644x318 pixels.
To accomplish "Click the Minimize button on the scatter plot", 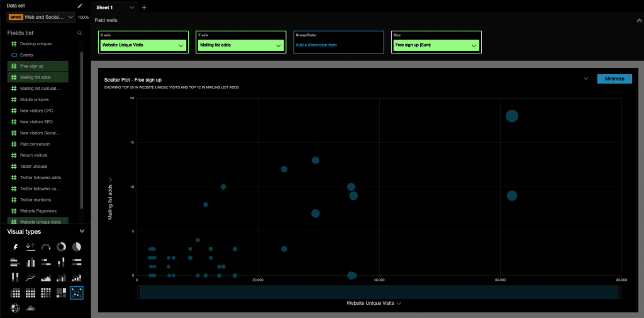I will (x=614, y=79).
